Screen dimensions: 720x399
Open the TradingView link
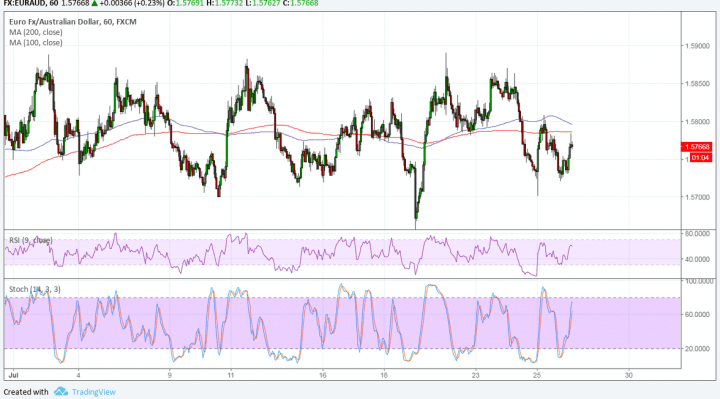94,392
